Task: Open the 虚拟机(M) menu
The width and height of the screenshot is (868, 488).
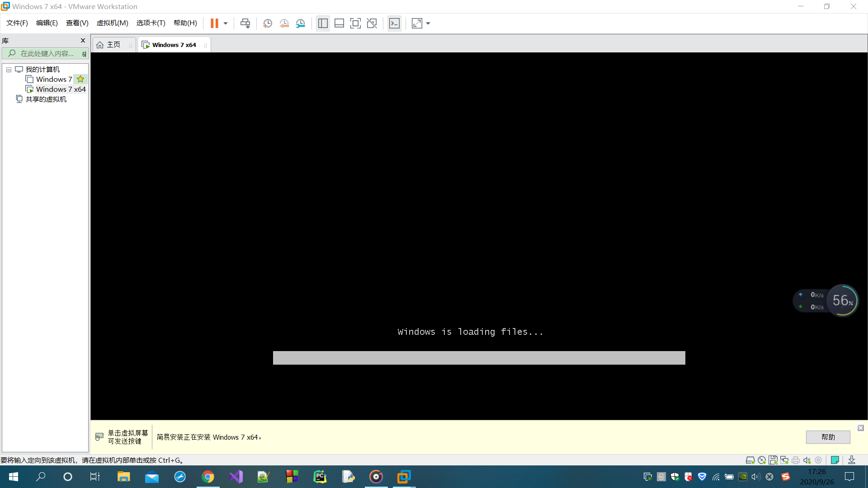Action: coord(112,23)
